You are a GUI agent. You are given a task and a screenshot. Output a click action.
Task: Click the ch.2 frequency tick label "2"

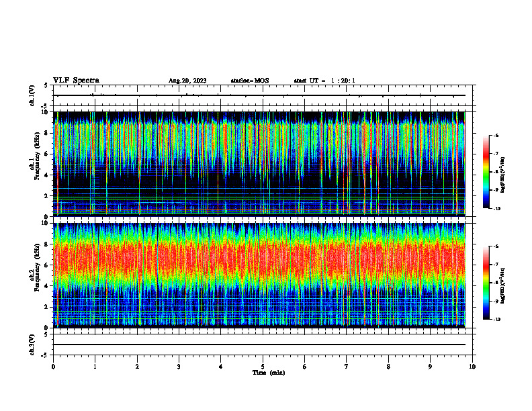(47, 307)
